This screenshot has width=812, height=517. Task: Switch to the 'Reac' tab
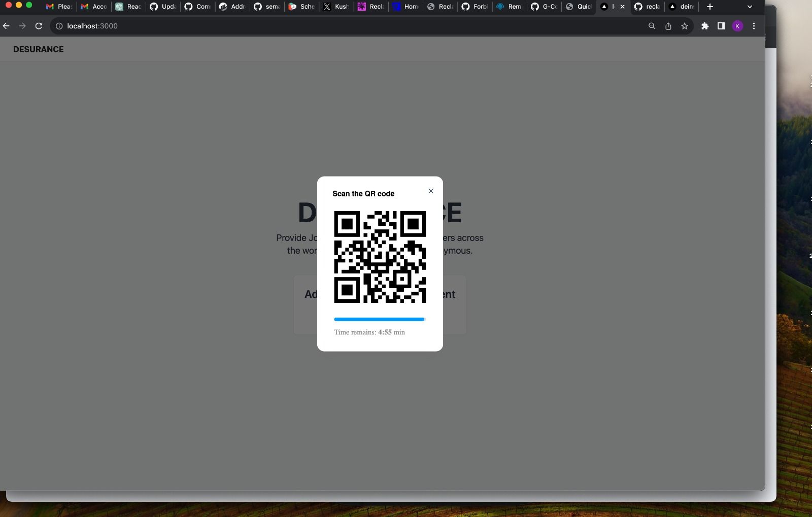[128, 7]
